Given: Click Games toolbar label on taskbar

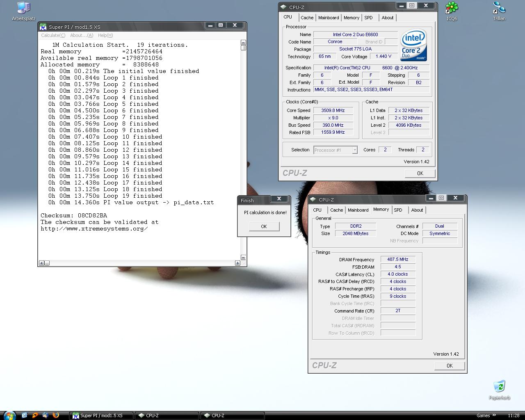Looking at the screenshot, I should pos(483,415).
